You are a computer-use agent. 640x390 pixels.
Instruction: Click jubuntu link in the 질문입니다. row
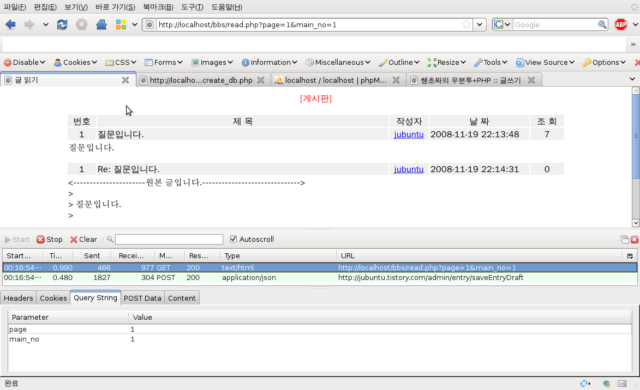click(409, 134)
